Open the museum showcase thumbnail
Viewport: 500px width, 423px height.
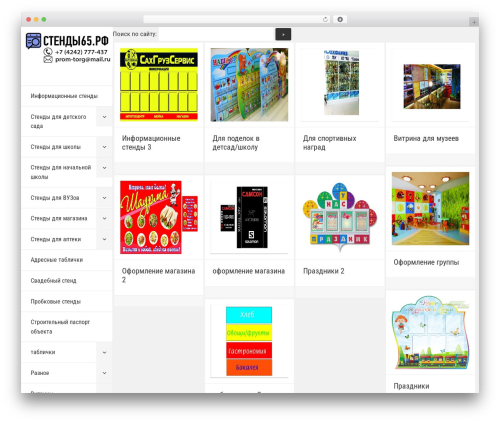432,86
